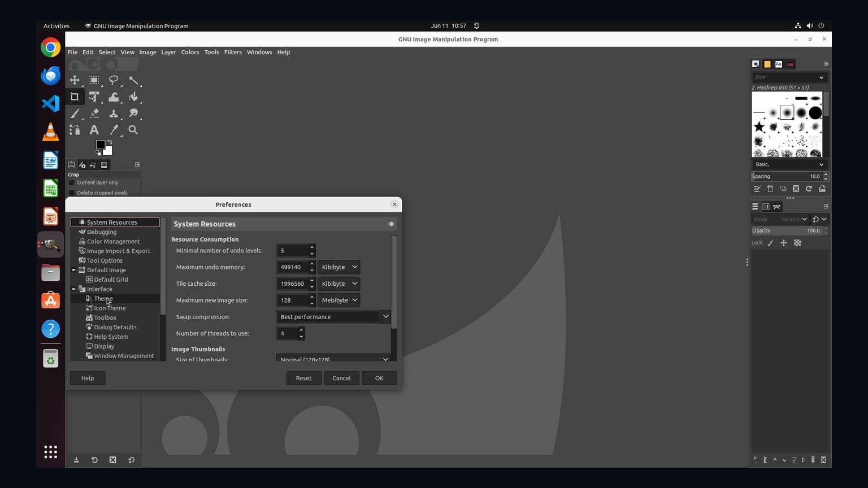Select Color Management preferences page

[x=113, y=241]
